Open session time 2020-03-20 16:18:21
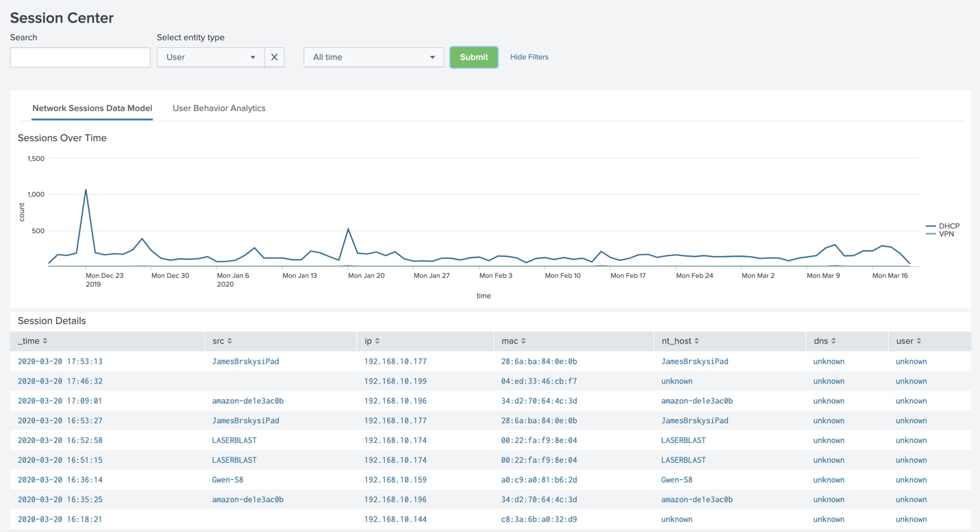This screenshot has width=980, height=532. point(60,520)
